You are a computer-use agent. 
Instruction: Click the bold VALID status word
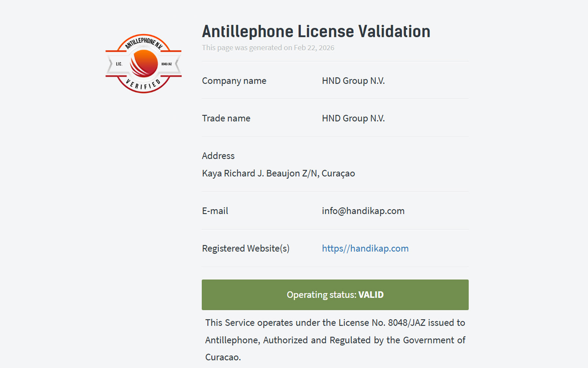[x=371, y=295]
